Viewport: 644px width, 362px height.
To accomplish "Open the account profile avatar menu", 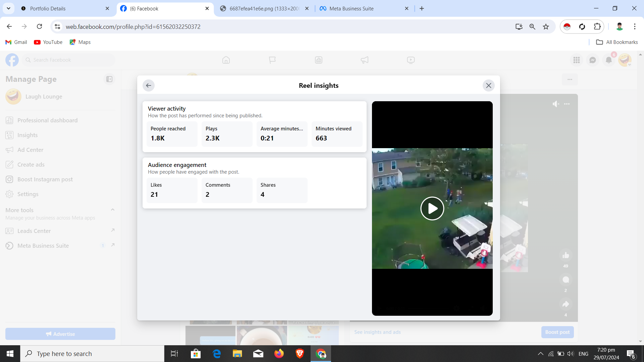I will [625, 60].
